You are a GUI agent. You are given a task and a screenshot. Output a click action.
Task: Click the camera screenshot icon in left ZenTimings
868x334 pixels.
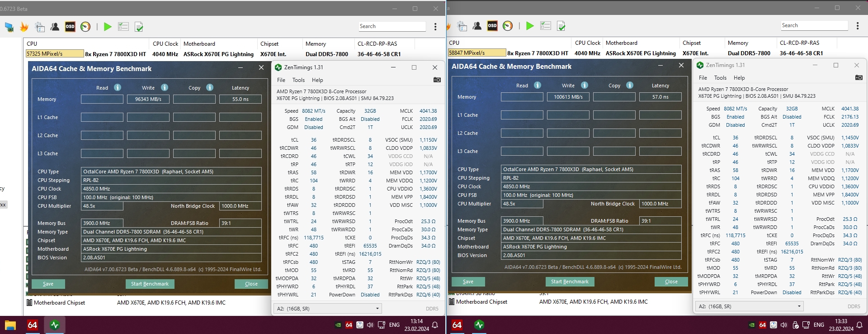point(437,80)
